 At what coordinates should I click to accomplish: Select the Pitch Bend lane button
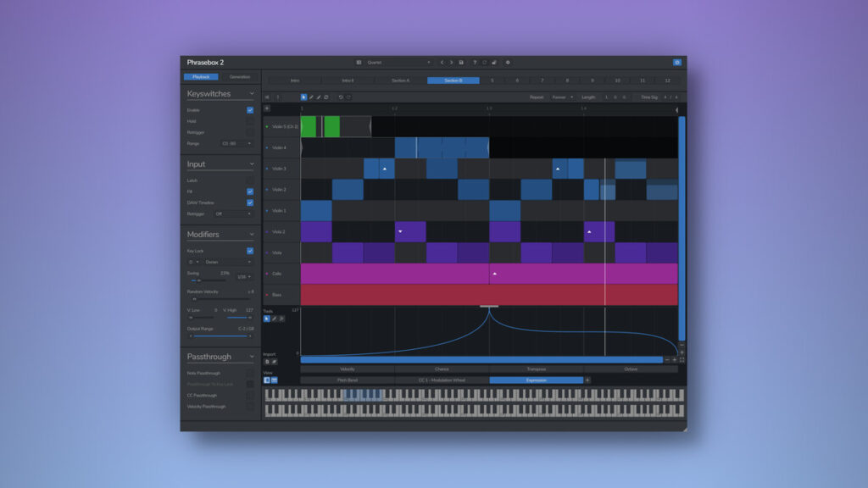348,380
